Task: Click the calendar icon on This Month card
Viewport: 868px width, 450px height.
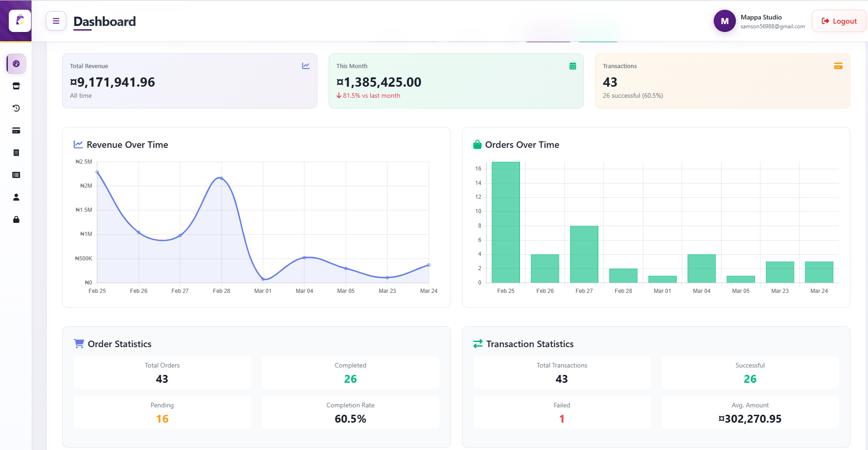Action: pos(572,66)
